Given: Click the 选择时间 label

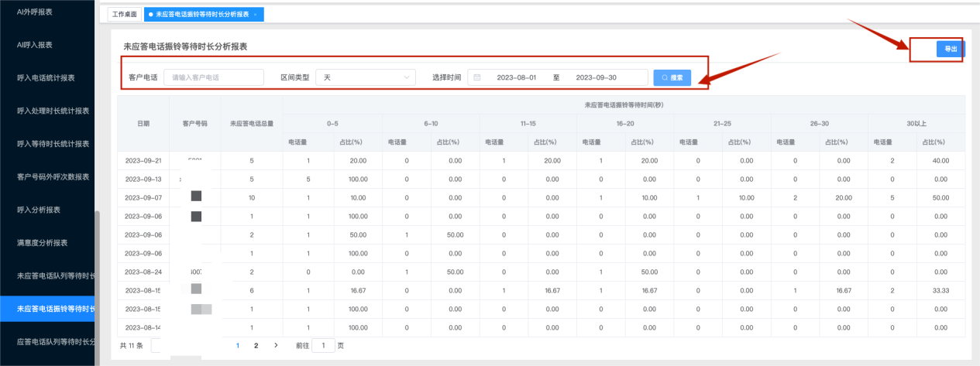Looking at the screenshot, I should (447, 77).
